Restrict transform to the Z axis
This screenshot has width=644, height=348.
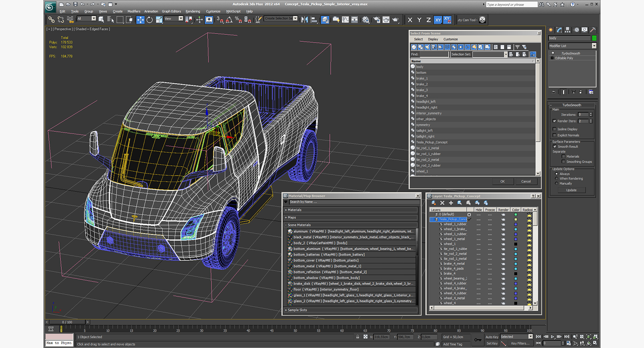coord(429,20)
